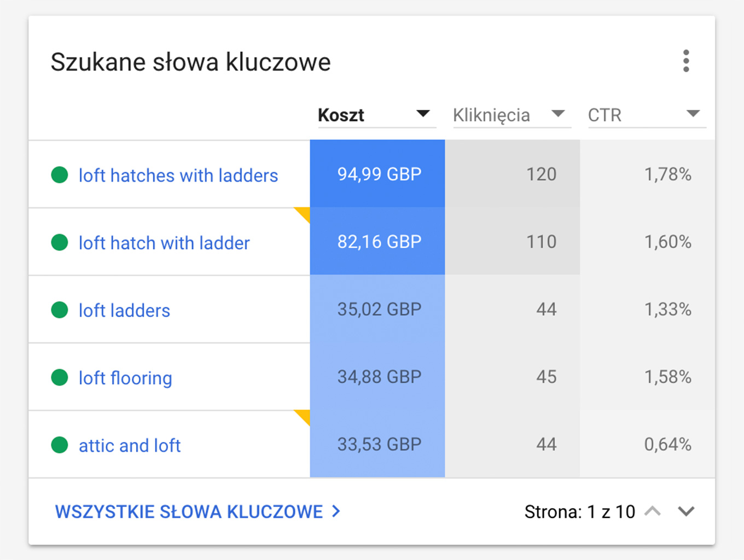Click the attic and loft keyword
The height and width of the screenshot is (560, 744).
[130, 446]
